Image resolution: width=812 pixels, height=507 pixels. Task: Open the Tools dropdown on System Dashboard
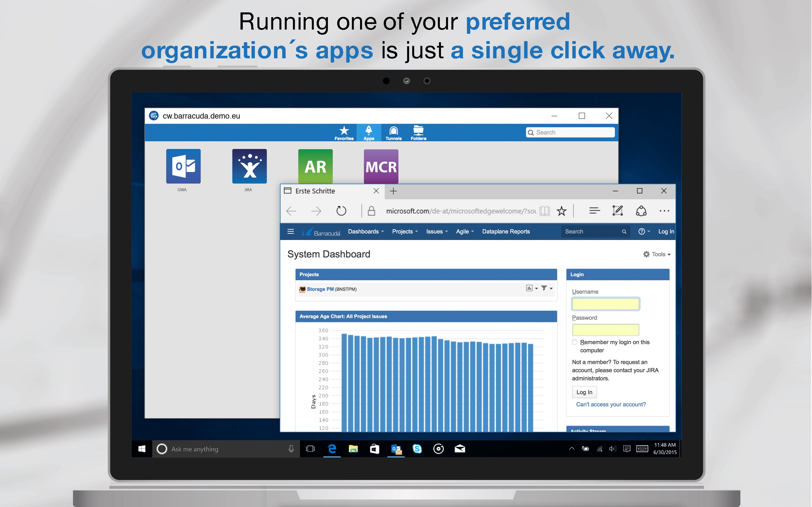coord(657,254)
